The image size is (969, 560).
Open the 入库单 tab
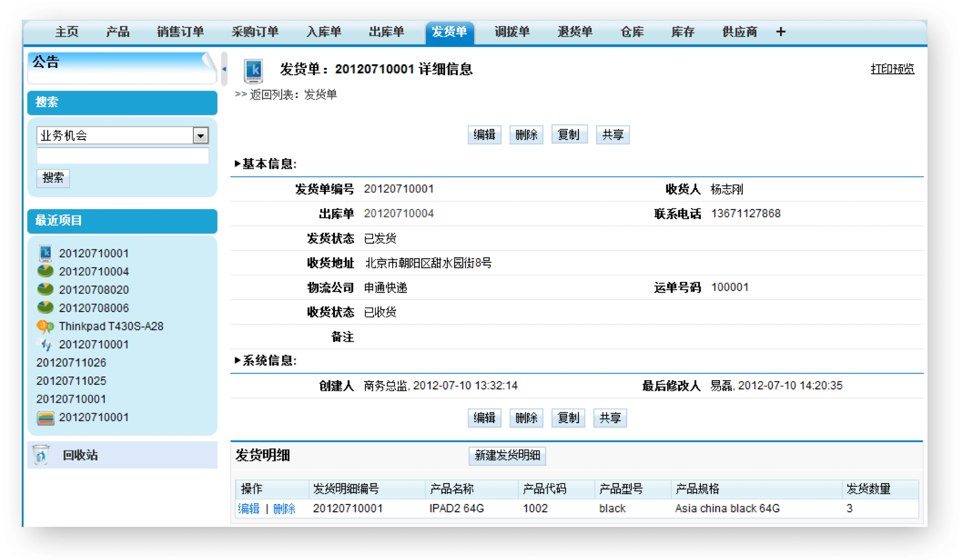324,32
